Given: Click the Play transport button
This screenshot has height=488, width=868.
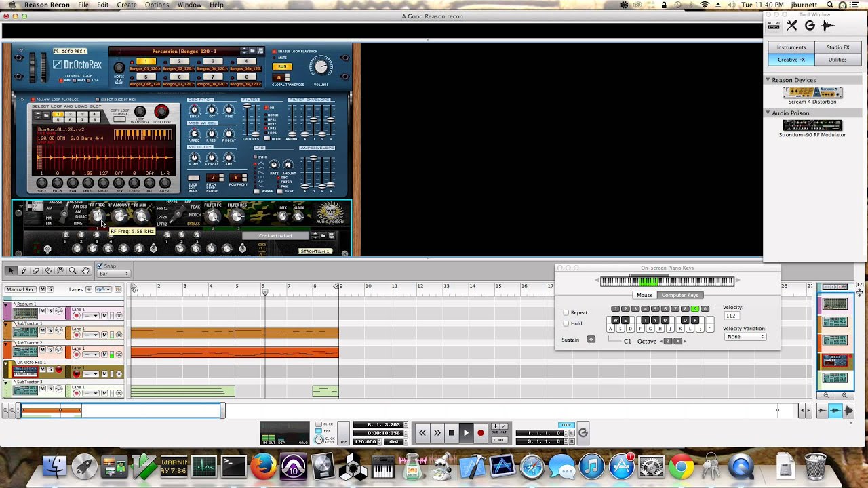Looking at the screenshot, I should coord(466,433).
